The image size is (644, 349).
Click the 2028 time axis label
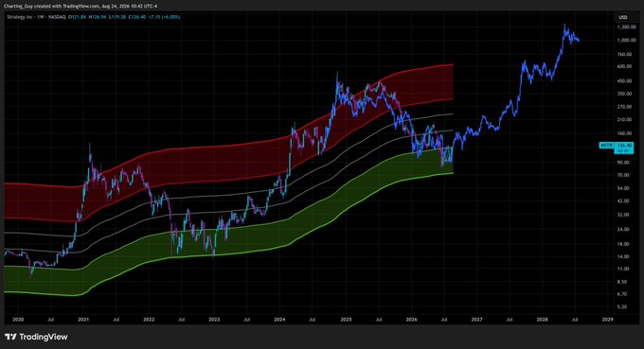tap(542, 319)
